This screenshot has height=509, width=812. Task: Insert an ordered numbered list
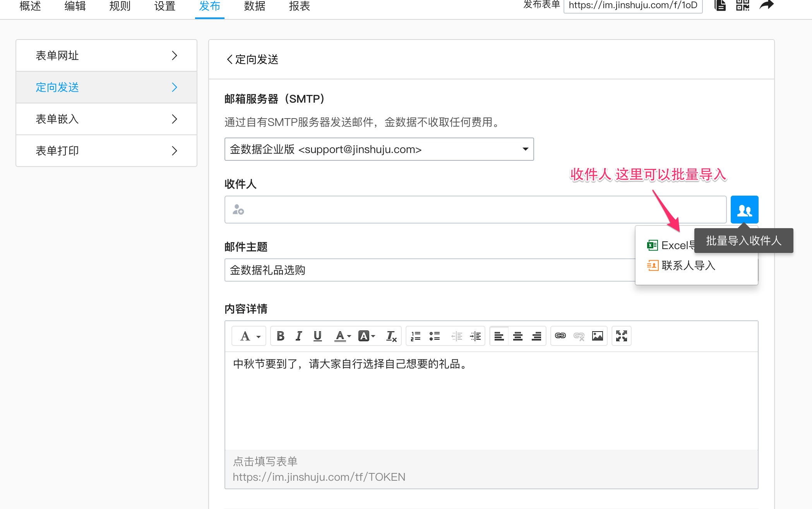[x=416, y=336]
